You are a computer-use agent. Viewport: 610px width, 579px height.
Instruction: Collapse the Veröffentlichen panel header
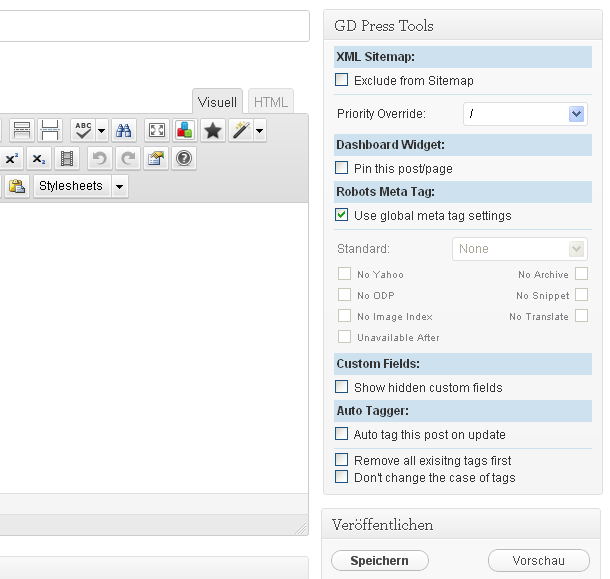[461, 525]
